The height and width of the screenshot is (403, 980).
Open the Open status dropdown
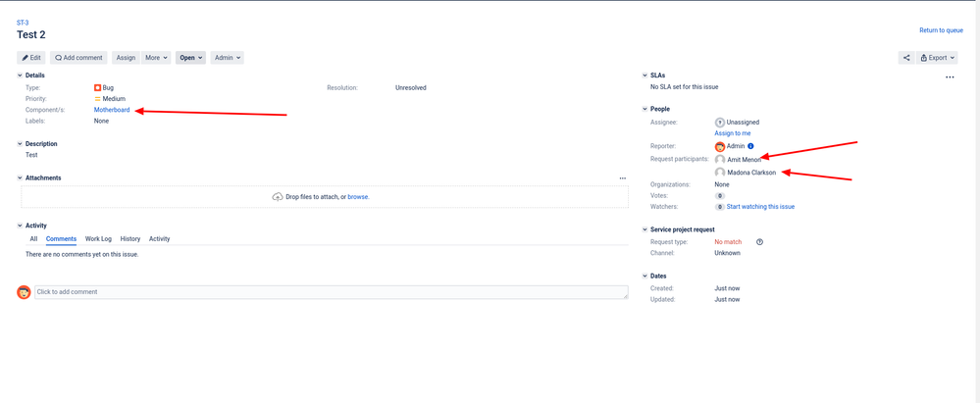[x=190, y=58]
